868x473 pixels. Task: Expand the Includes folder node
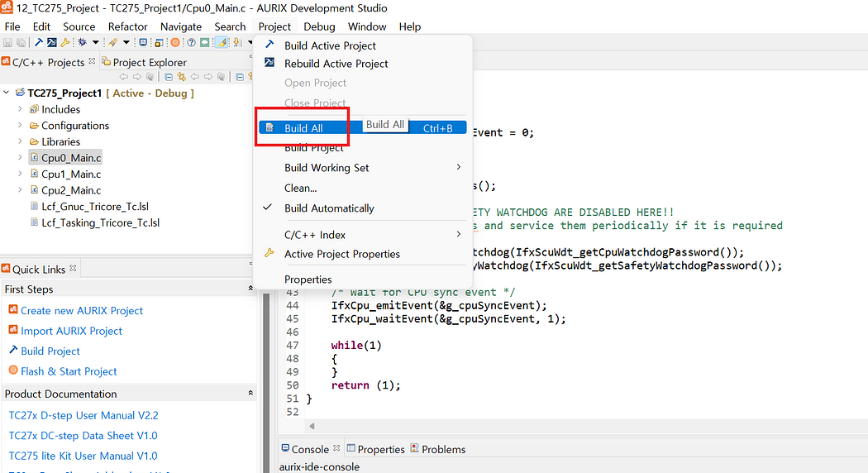[x=20, y=109]
